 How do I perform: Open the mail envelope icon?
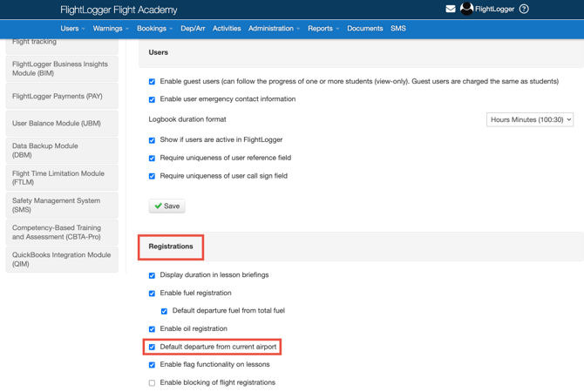[451, 10]
